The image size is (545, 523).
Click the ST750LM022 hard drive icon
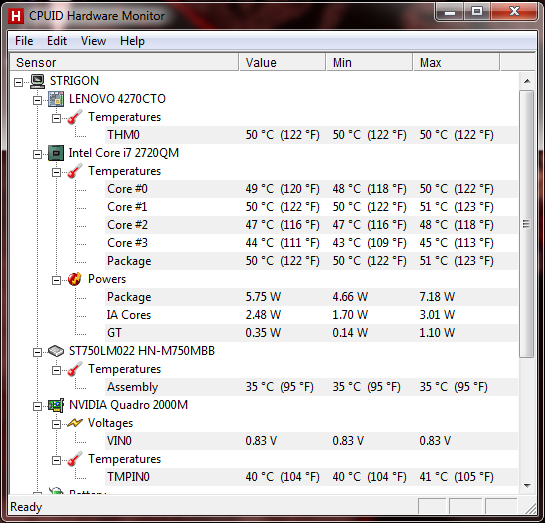pyautogui.click(x=56, y=351)
